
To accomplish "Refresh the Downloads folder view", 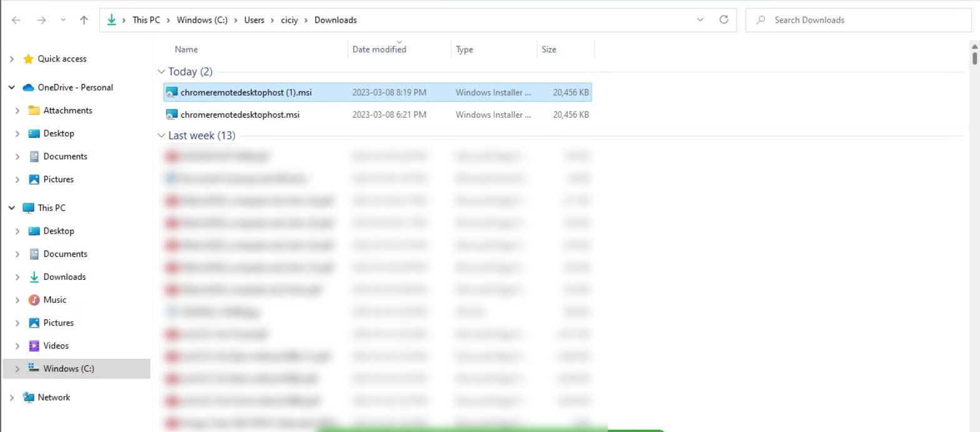I will (x=724, y=20).
